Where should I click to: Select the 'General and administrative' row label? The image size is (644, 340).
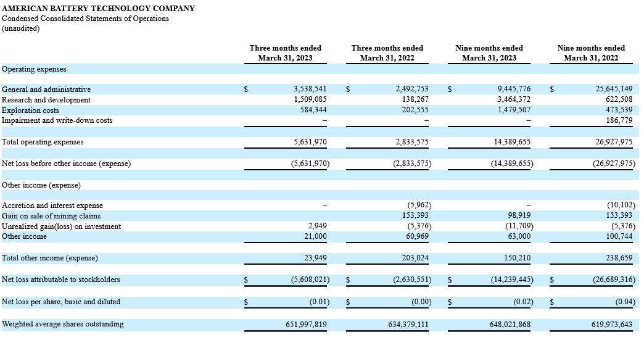[x=46, y=89]
